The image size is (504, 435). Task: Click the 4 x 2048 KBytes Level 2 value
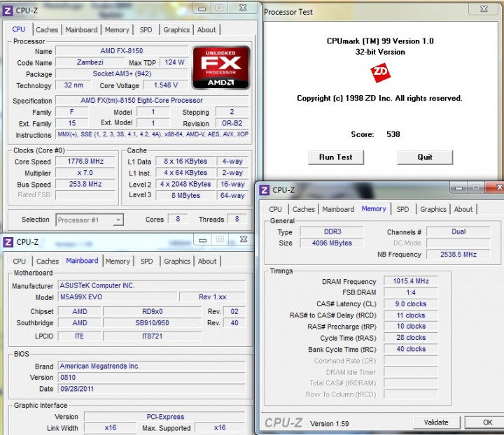pos(185,184)
